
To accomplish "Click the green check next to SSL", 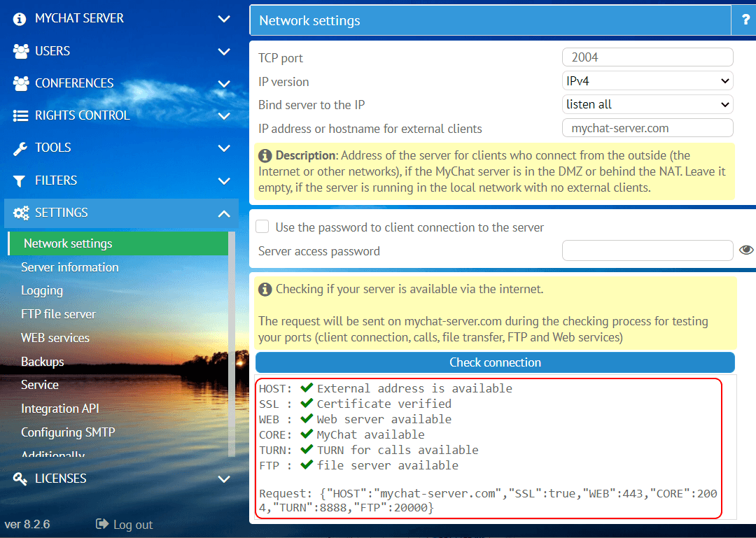I will (307, 403).
